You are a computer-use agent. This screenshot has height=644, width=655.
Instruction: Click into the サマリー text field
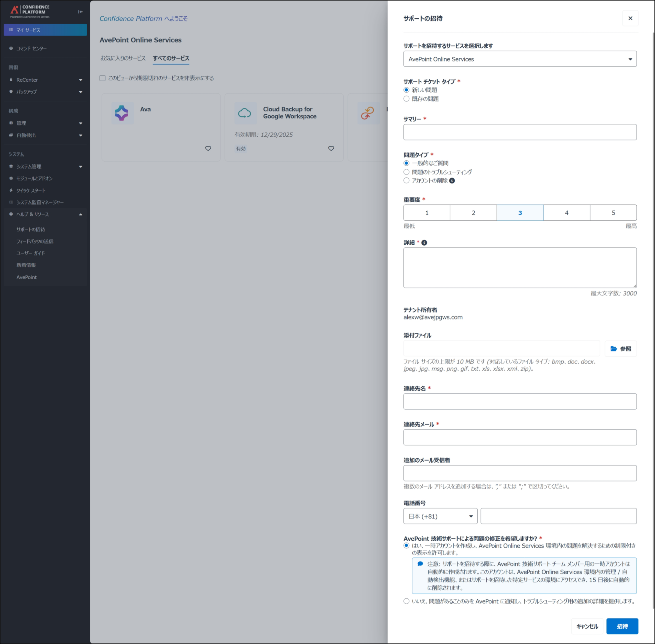520,132
